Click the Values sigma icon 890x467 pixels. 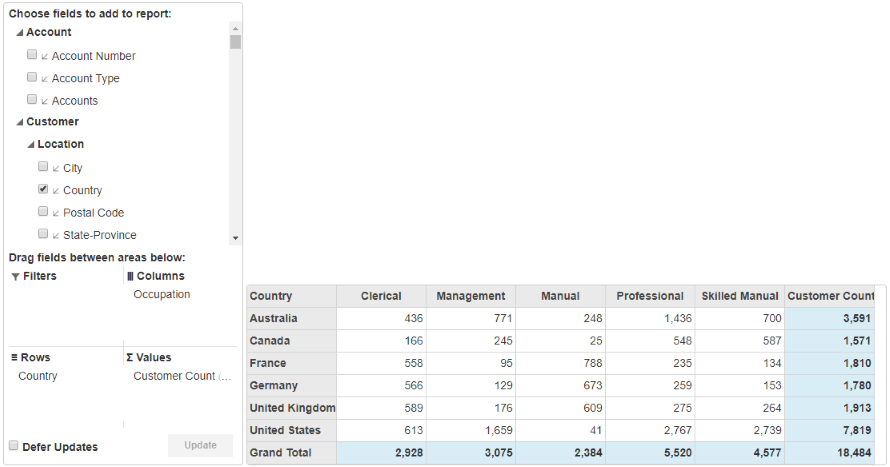[130, 358]
